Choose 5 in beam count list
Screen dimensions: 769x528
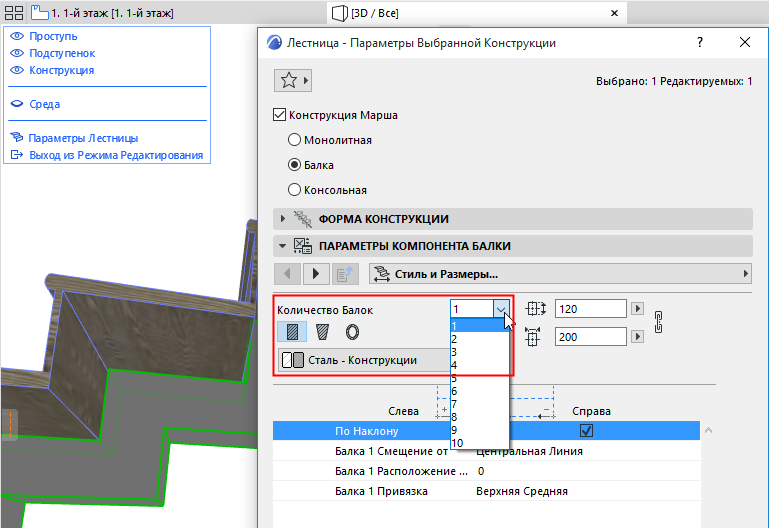480,378
